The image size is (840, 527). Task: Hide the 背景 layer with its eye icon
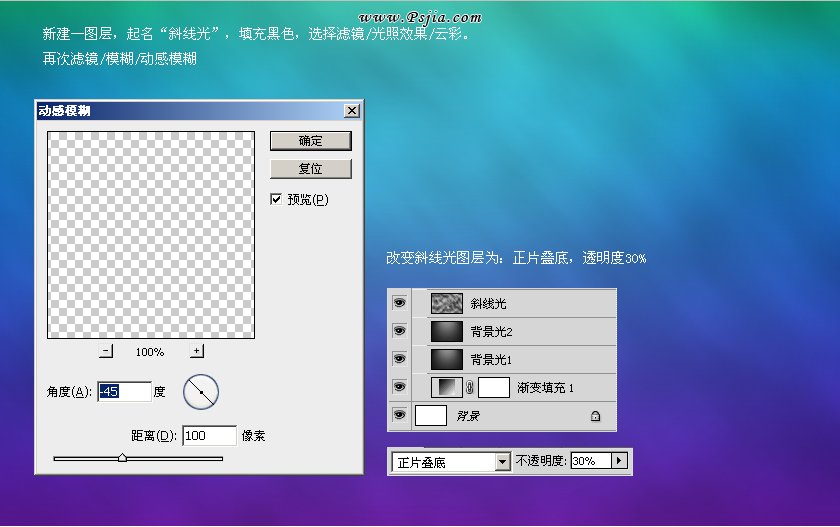[x=400, y=415]
